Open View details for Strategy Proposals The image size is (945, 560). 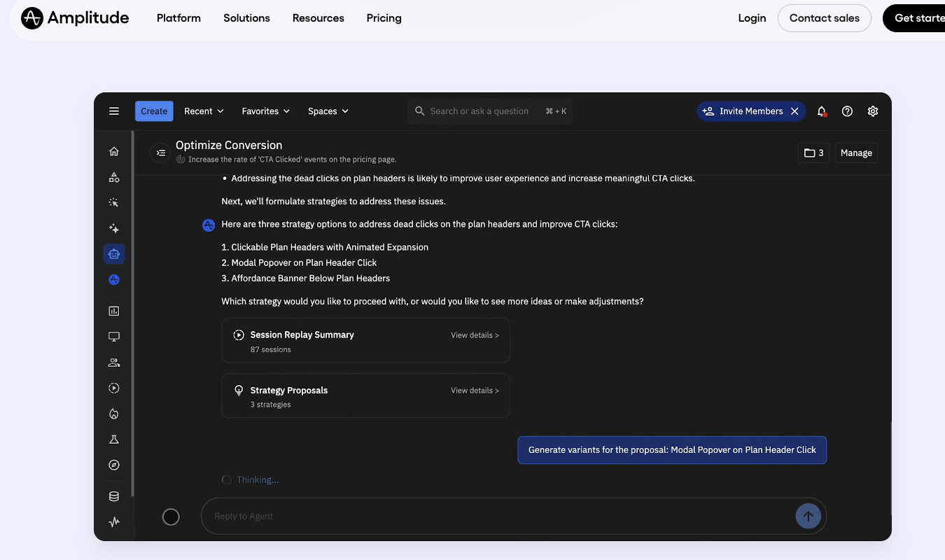coord(475,391)
